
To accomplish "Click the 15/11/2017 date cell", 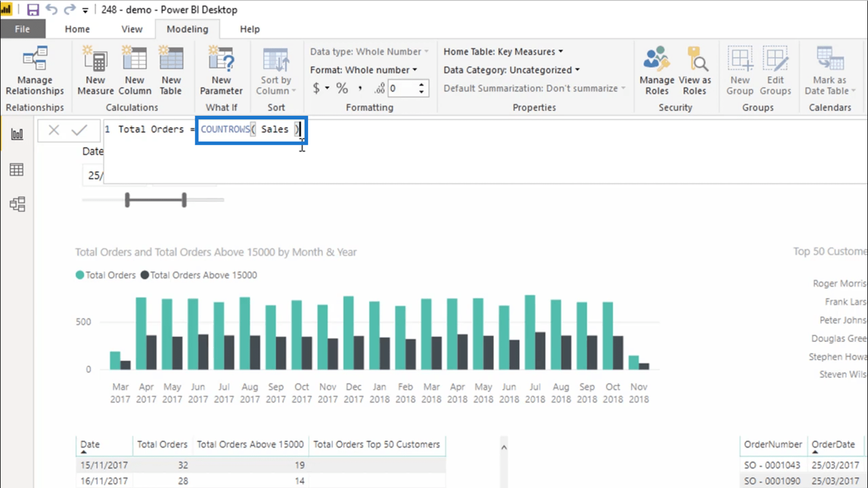I will pos(104,465).
